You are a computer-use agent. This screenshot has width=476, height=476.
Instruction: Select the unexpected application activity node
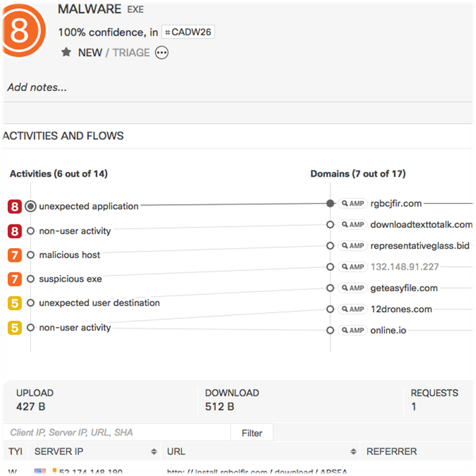click(x=30, y=207)
